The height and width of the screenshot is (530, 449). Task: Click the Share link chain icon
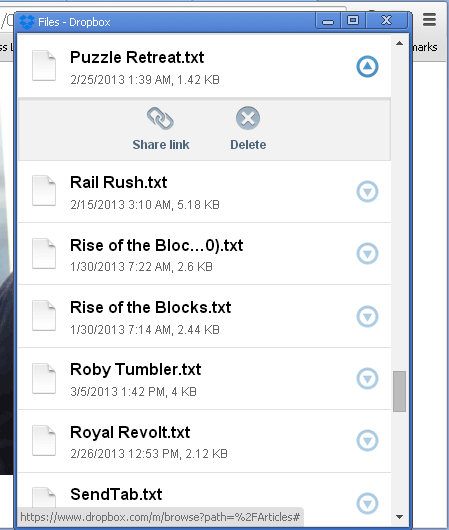160,119
